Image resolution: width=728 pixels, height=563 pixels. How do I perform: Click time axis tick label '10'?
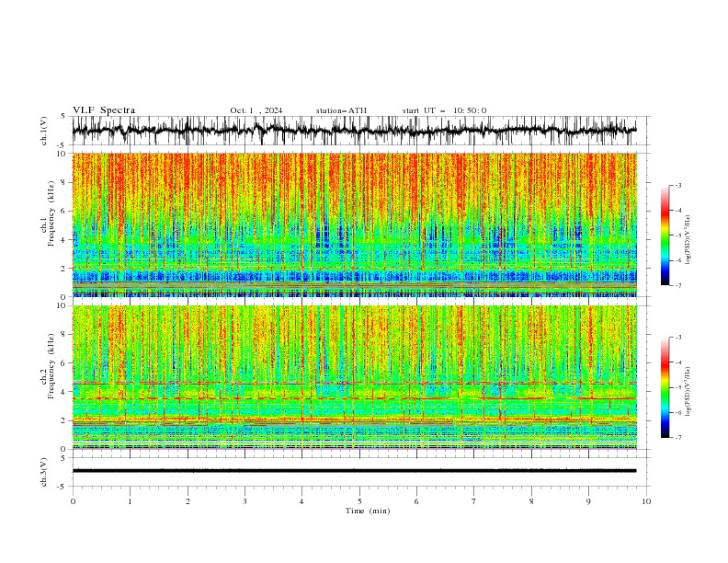646,501
